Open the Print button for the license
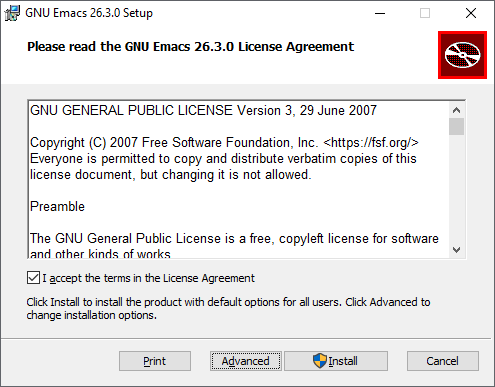495x387 pixels. [155, 361]
